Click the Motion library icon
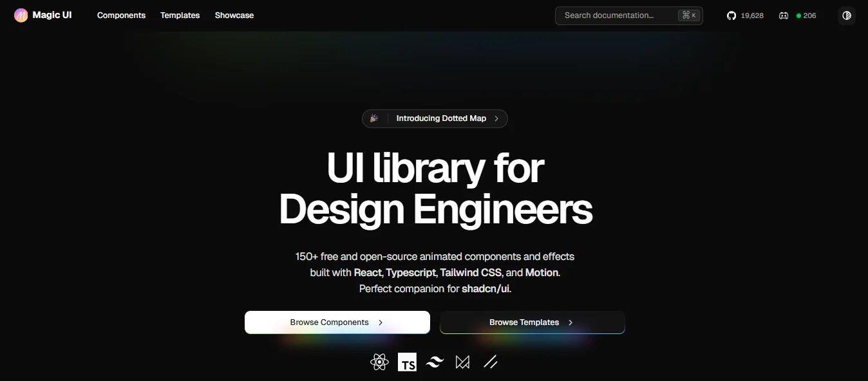This screenshot has width=868, height=381. click(x=462, y=362)
